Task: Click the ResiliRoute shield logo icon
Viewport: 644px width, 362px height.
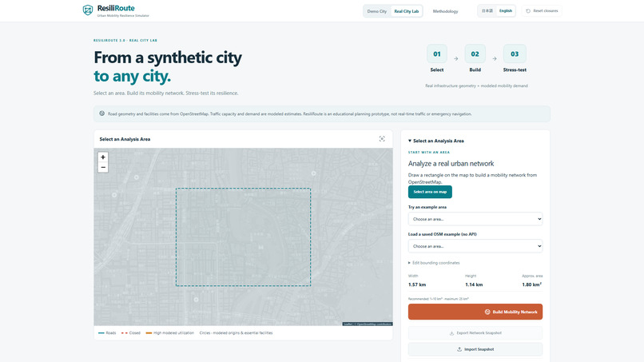Action: 87,10
